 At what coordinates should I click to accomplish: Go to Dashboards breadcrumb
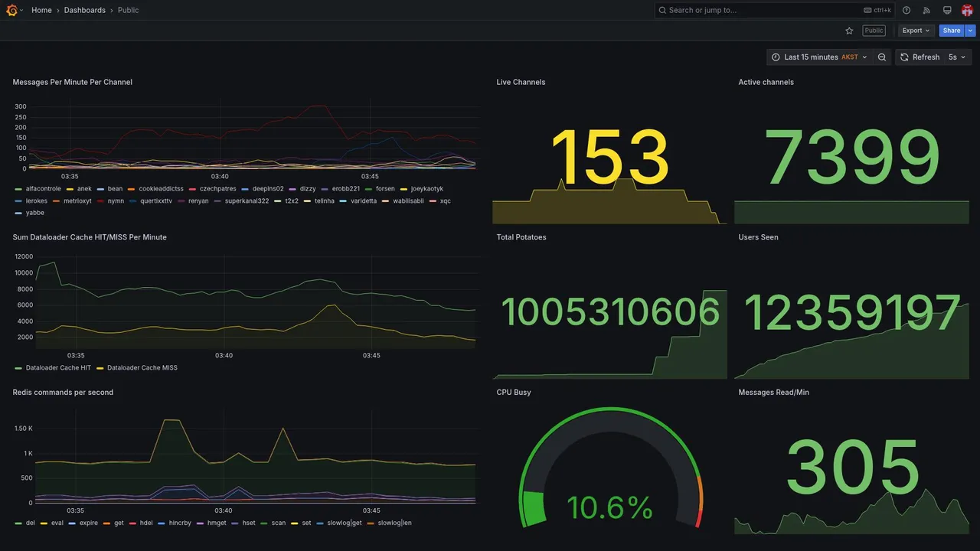tap(85, 10)
